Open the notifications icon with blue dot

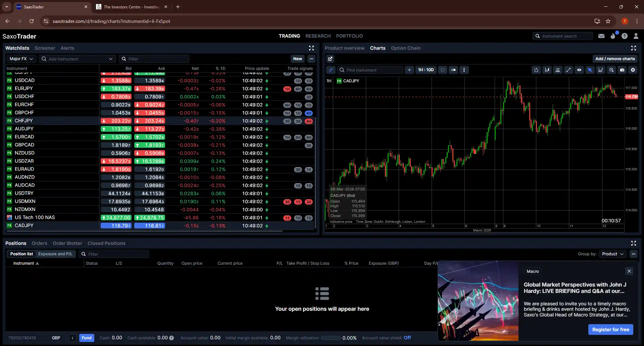[x=613, y=36]
